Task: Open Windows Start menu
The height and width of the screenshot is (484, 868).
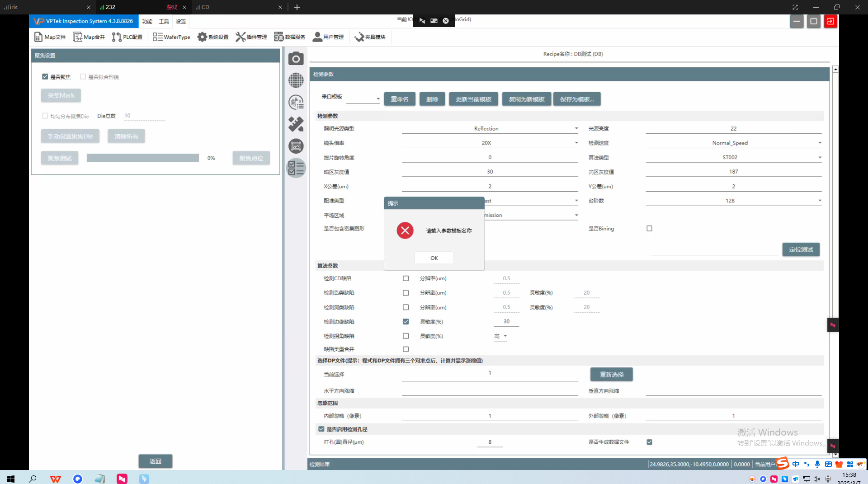Action: [x=11, y=479]
